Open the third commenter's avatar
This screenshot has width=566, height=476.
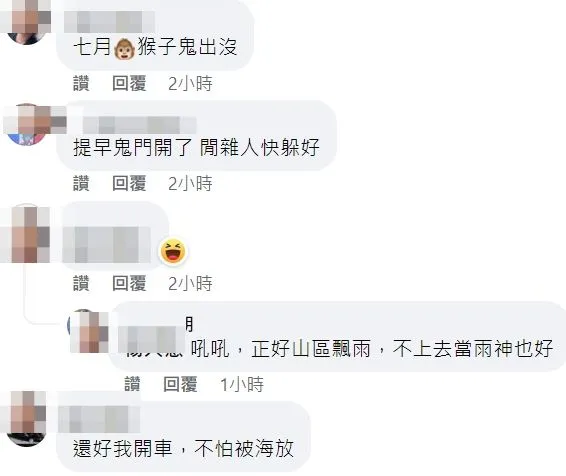pyautogui.click(x=26, y=234)
